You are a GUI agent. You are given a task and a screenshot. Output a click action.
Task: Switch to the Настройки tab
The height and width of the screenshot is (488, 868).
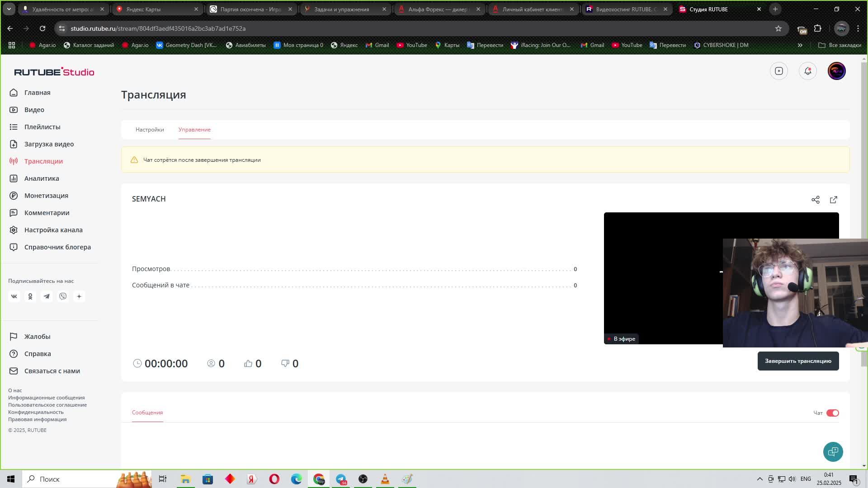pyautogui.click(x=150, y=130)
